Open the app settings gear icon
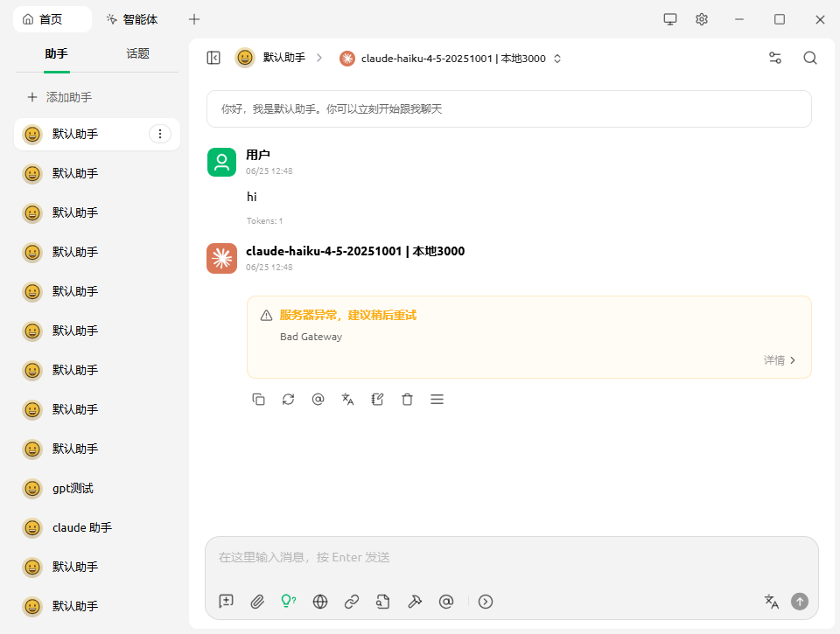The width and height of the screenshot is (840, 634). pyautogui.click(x=701, y=20)
